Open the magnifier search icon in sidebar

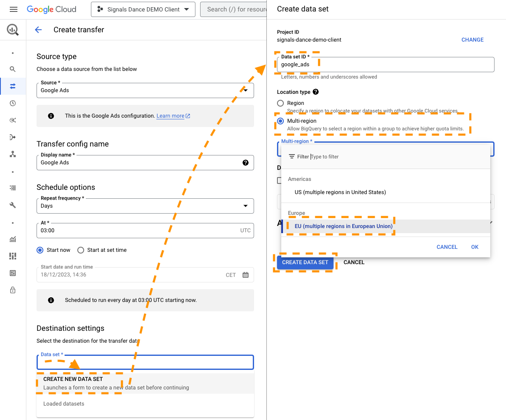click(13, 69)
